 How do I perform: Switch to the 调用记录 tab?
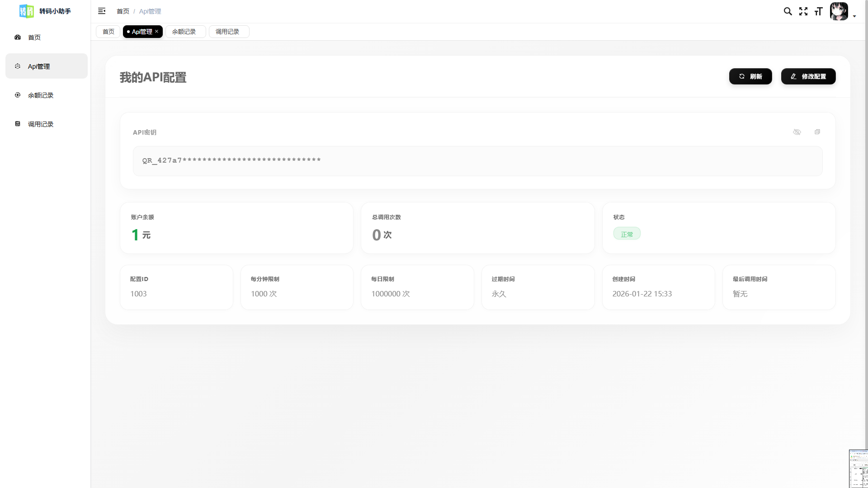227,32
